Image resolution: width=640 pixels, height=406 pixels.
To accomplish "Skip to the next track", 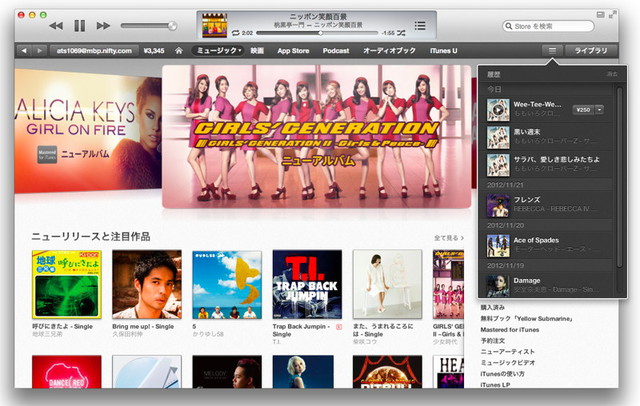I will coord(103,26).
